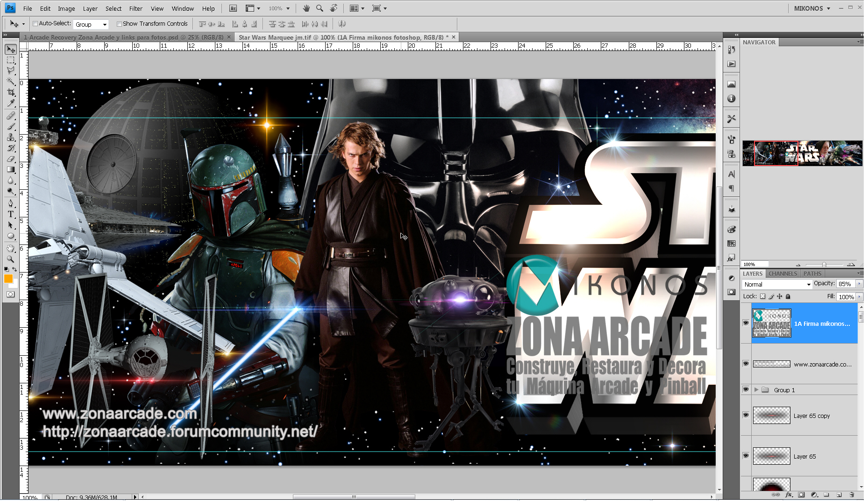
Task: Open the Opacity slider arrow
Action: click(859, 284)
